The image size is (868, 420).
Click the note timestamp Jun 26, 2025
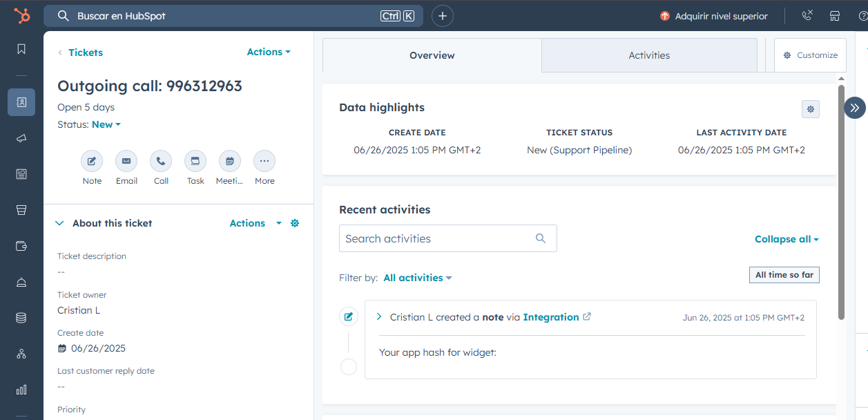point(744,318)
